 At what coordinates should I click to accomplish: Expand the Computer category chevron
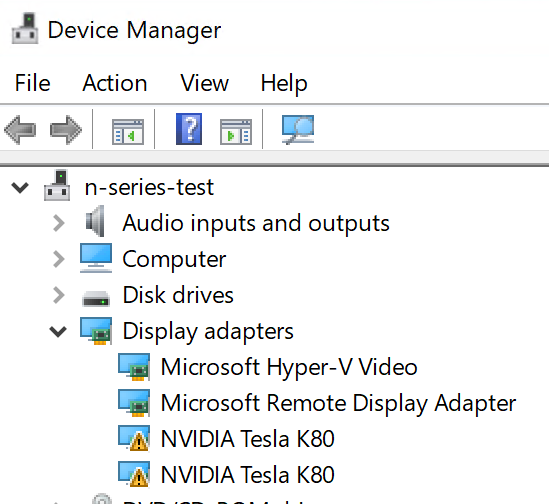(x=58, y=259)
